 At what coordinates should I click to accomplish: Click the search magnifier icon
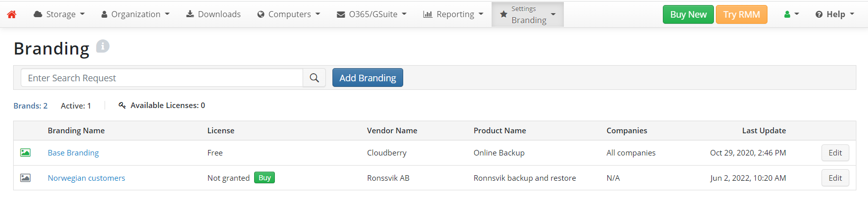tap(314, 78)
